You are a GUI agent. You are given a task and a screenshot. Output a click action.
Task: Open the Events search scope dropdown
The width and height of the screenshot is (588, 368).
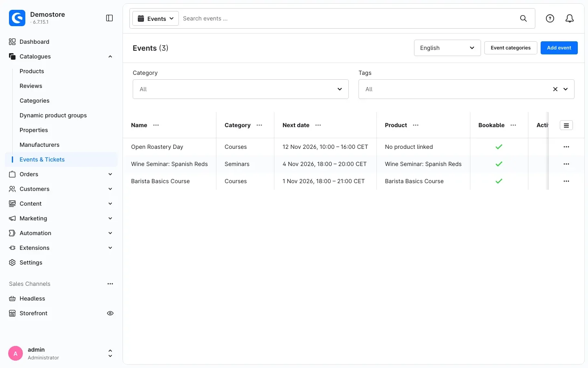tap(156, 18)
